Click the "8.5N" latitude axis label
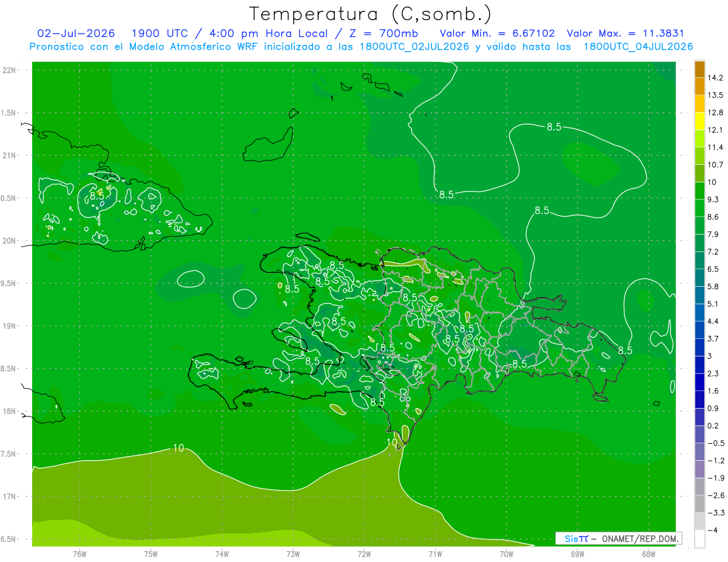The image size is (728, 562). [9, 369]
